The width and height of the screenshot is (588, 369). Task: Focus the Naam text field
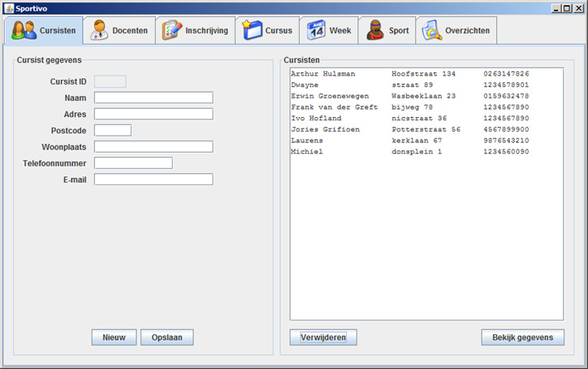tap(153, 98)
